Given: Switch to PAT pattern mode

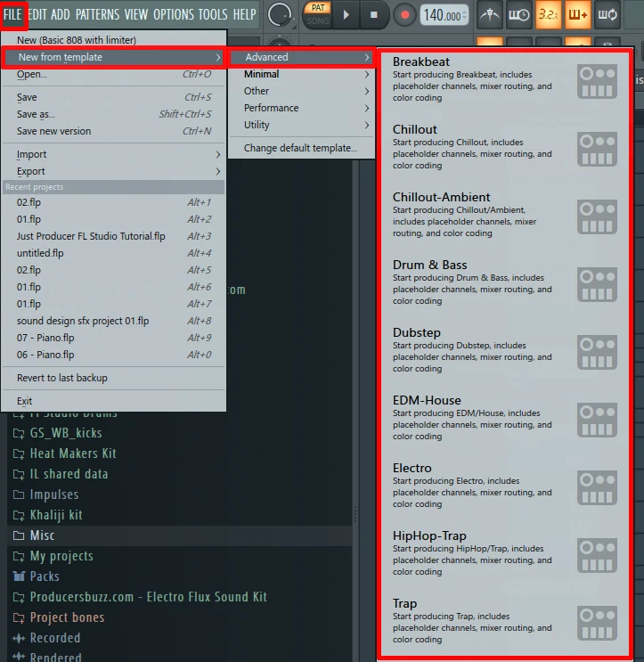Looking at the screenshot, I should [318, 8].
